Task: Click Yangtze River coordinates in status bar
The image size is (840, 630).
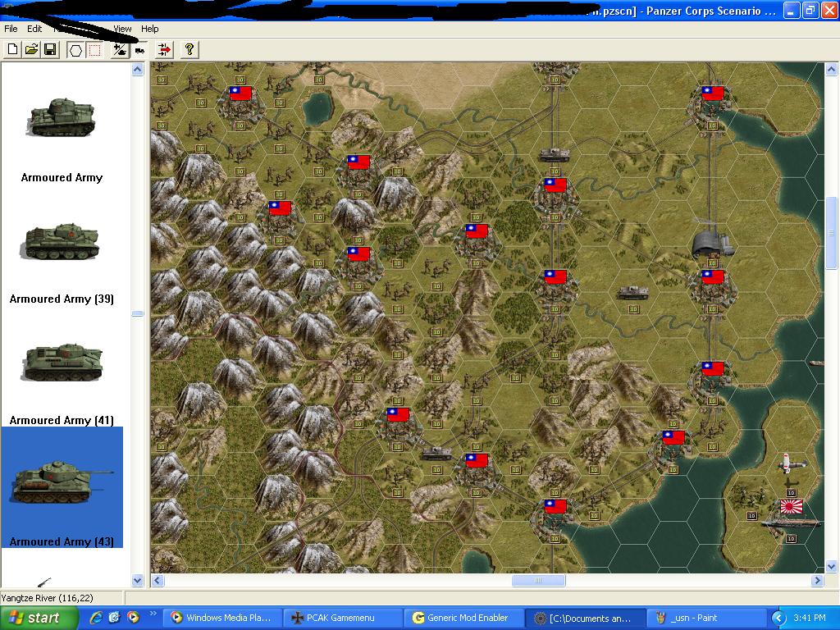Action: point(47,598)
